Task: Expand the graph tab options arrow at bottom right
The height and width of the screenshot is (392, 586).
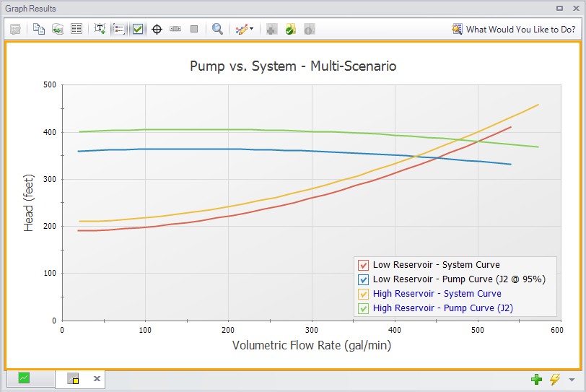Action: click(572, 380)
